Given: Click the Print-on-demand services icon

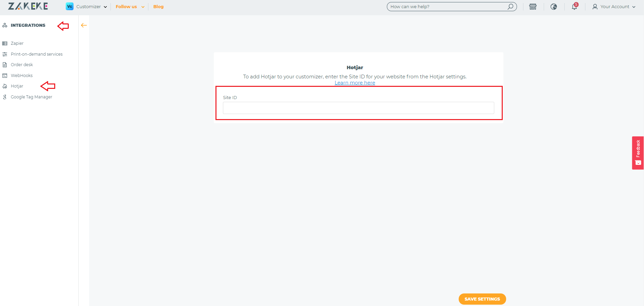Looking at the screenshot, I should pyautogui.click(x=5, y=54).
